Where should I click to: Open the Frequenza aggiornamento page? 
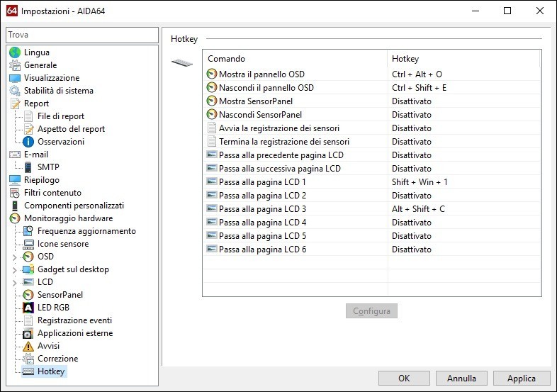click(86, 231)
